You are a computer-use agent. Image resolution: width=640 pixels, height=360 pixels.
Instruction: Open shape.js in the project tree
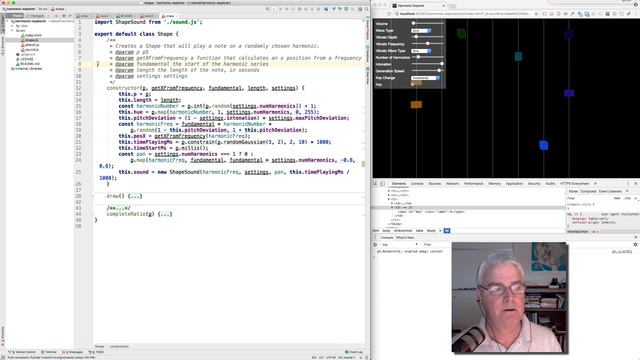pyautogui.click(x=31, y=40)
